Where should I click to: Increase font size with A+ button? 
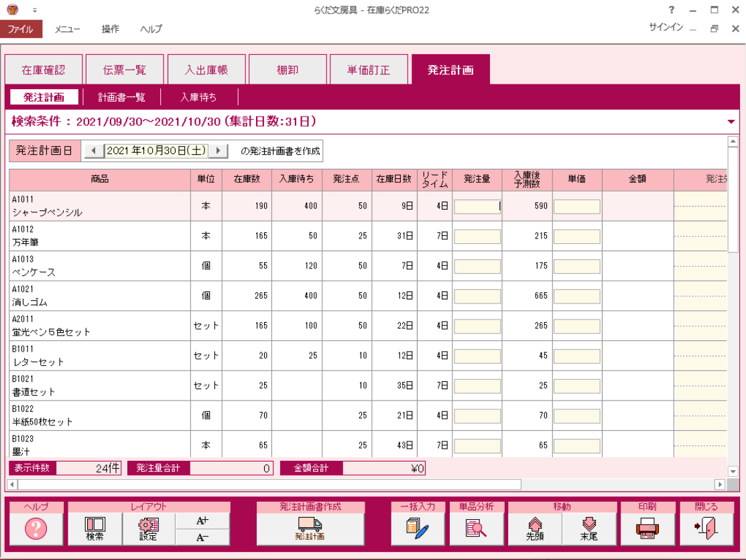tap(202, 520)
